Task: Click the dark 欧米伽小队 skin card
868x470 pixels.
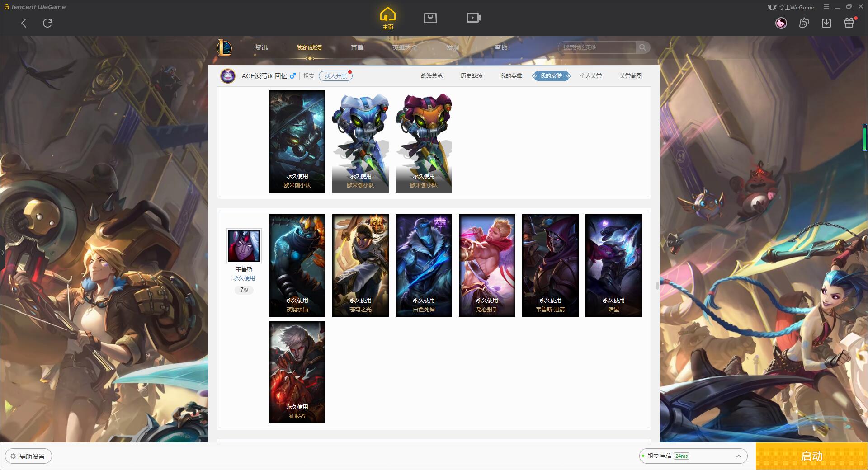Action: coord(297,141)
